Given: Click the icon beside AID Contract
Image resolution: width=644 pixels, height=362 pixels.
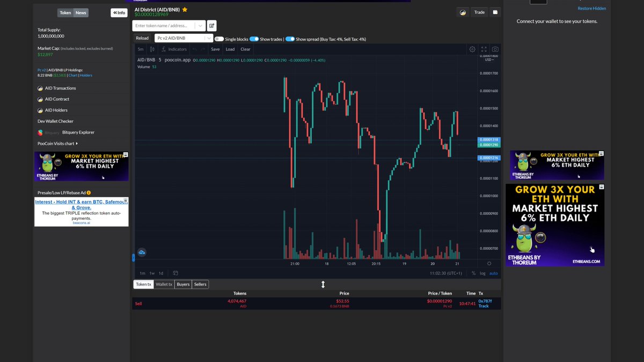Looking at the screenshot, I should click(x=40, y=99).
